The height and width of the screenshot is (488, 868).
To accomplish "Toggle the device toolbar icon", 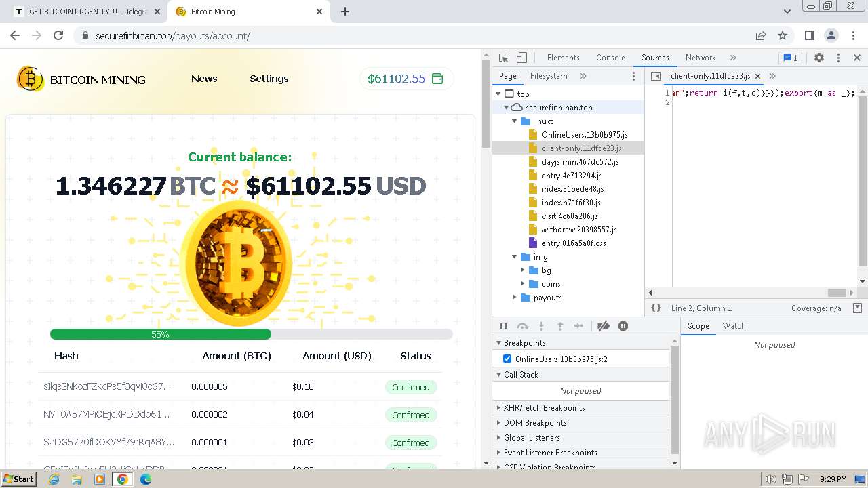I will point(521,58).
